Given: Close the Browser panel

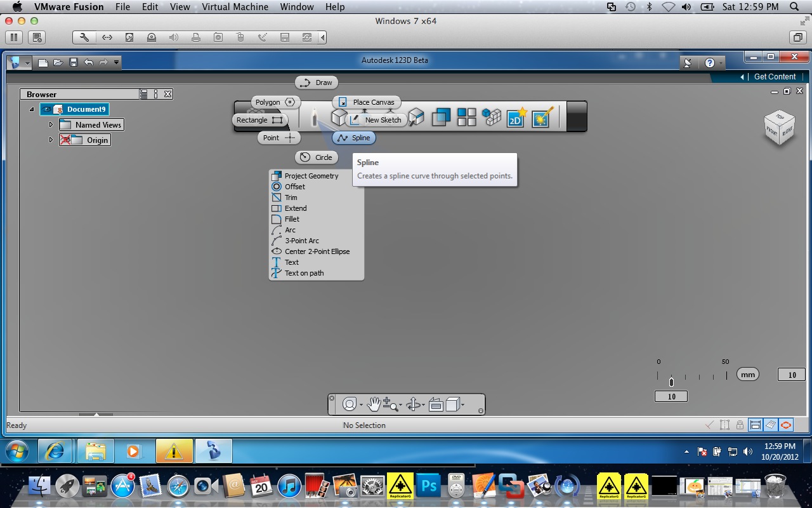Looking at the screenshot, I should [167, 94].
